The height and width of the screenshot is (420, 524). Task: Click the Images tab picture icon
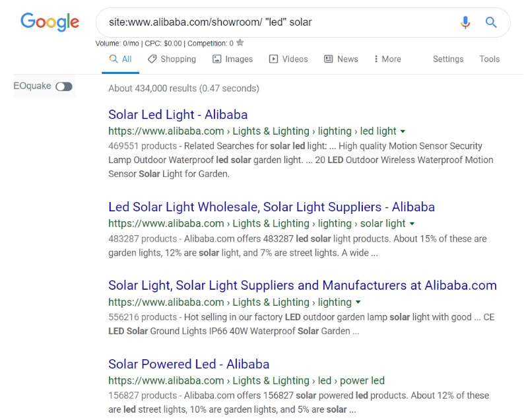tap(217, 59)
